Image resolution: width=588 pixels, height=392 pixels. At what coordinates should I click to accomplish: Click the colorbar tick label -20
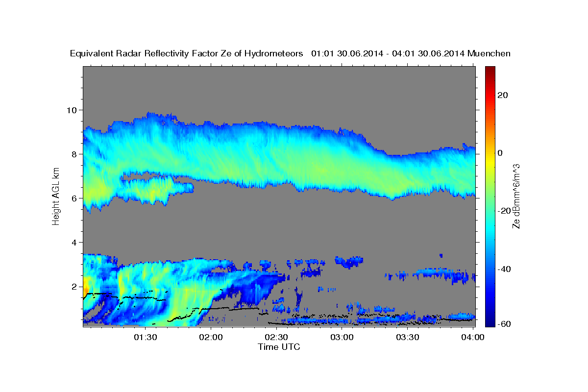(x=503, y=211)
